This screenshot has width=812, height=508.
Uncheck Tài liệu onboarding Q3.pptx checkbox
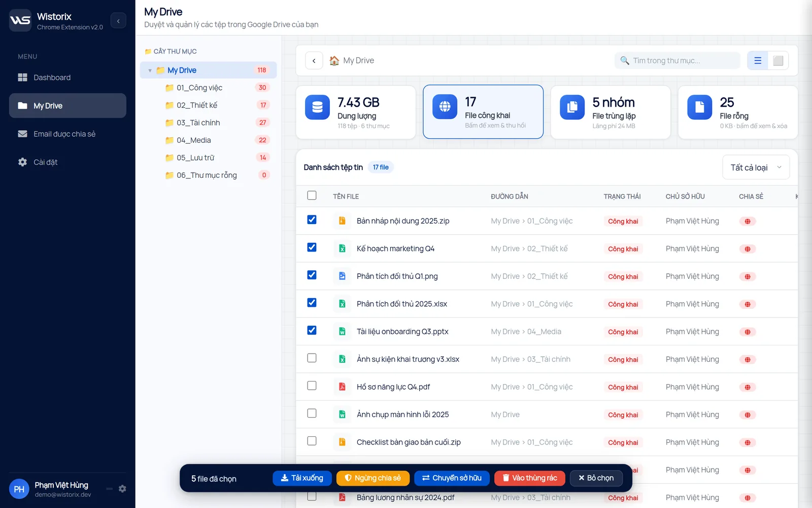click(312, 331)
